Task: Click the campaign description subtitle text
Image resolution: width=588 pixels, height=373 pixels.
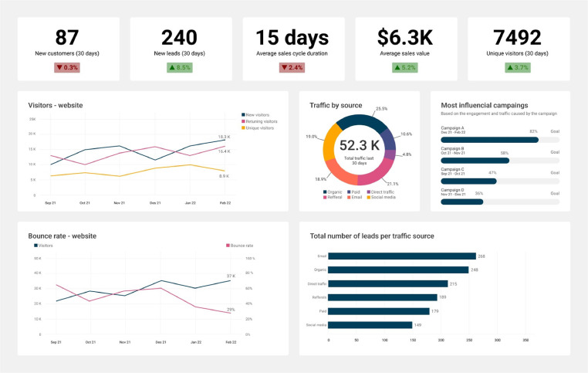Action: tap(499, 114)
